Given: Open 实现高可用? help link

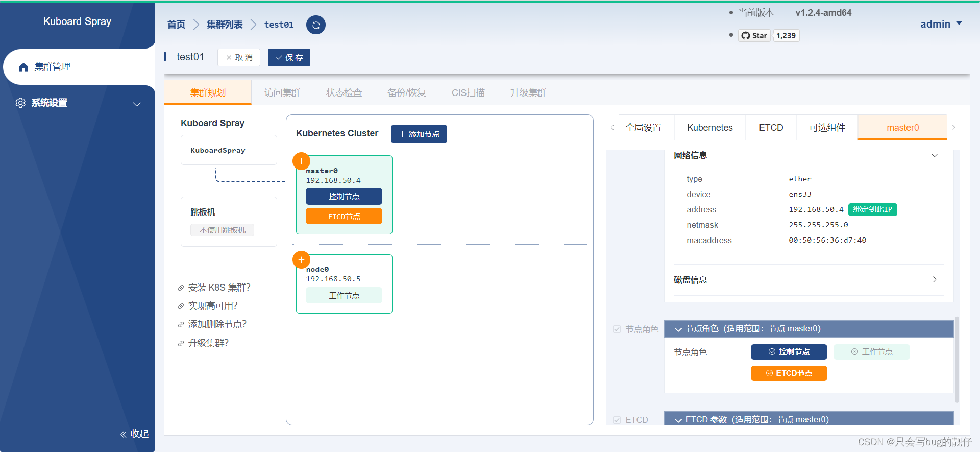Looking at the screenshot, I should click(213, 306).
